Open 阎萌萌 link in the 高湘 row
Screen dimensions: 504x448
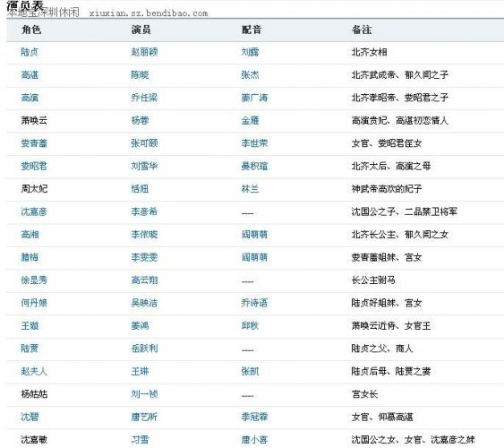point(254,235)
